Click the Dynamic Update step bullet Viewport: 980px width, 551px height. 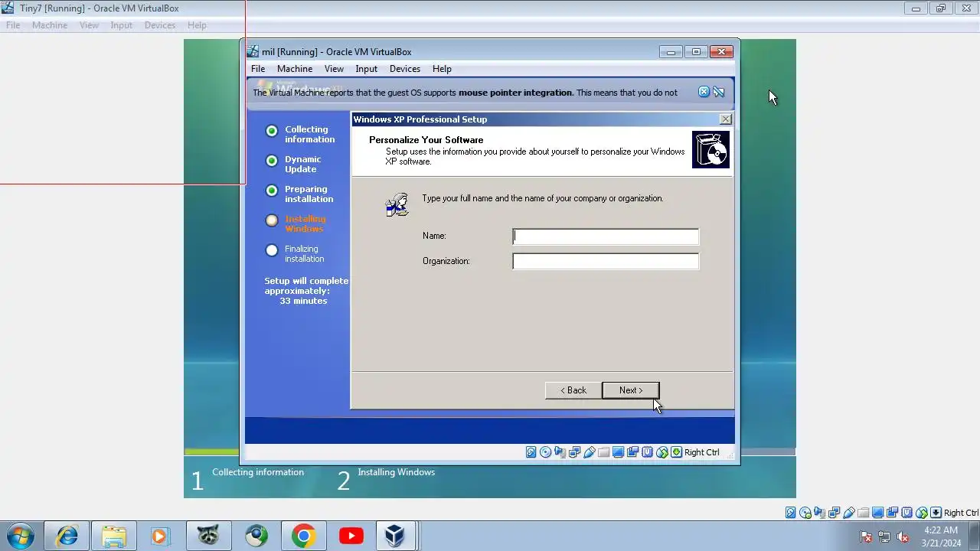tap(272, 161)
